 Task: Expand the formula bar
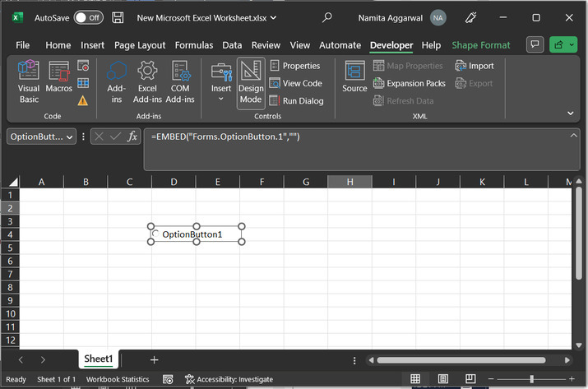pos(572,136)
